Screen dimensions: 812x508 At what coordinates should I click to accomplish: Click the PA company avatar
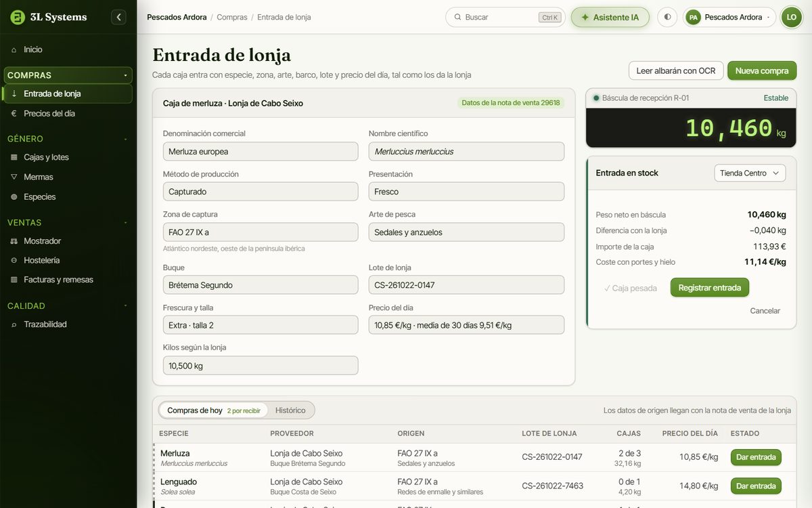(x=693, y=17)
